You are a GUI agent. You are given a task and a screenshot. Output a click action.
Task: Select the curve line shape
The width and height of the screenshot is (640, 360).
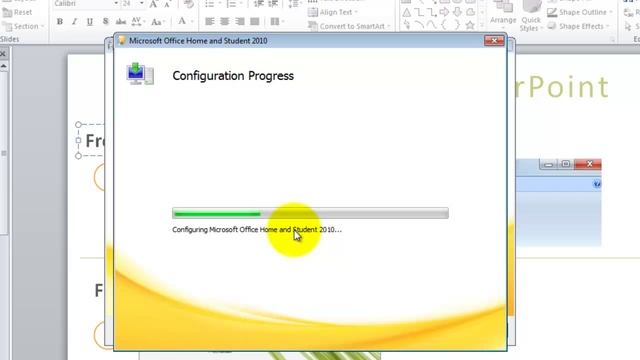(431, 25)
